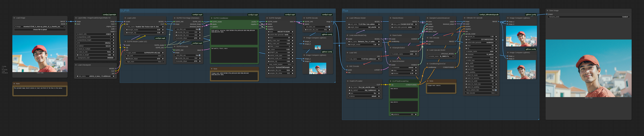
Task: Toggle keep_model_loaded in SUPIR Sampler
Action: click(x=280, y=65)
